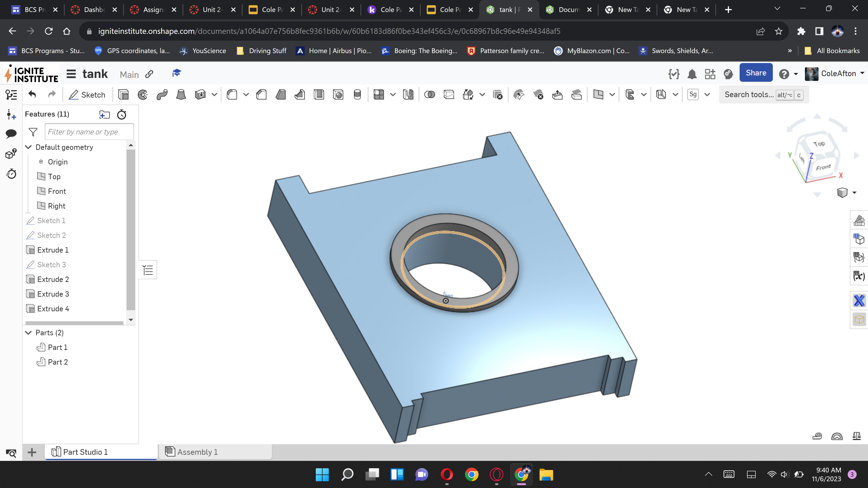Image resolution: width=868 pixels, height=488 pixels.
Task: Click the Filter by name or type field
Action: pos(89,132)
